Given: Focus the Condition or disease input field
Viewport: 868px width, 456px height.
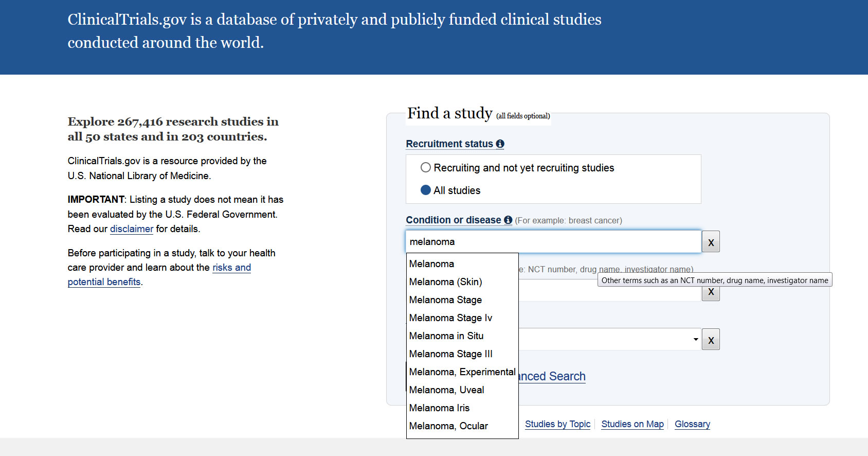Looking at the screenshot, I should coord(553,242).
